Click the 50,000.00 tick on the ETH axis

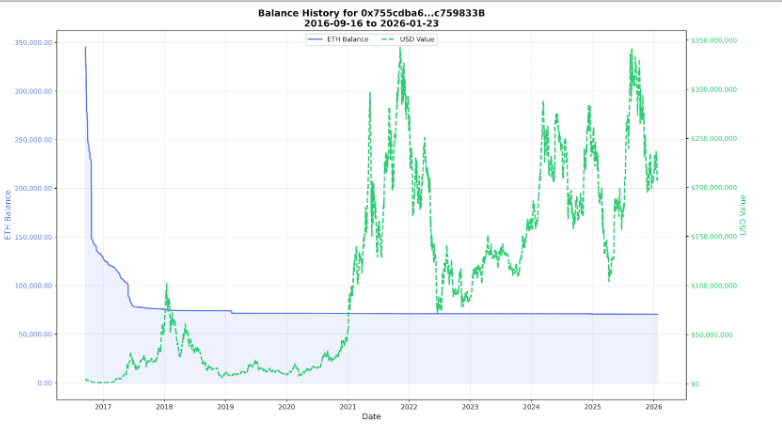[35, 334]
